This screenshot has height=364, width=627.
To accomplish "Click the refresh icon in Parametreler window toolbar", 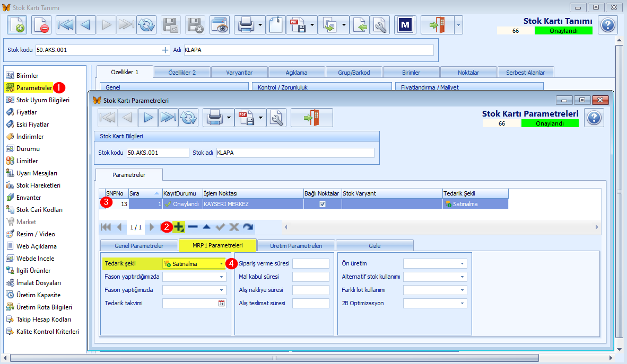I will [x=188, y=118].
